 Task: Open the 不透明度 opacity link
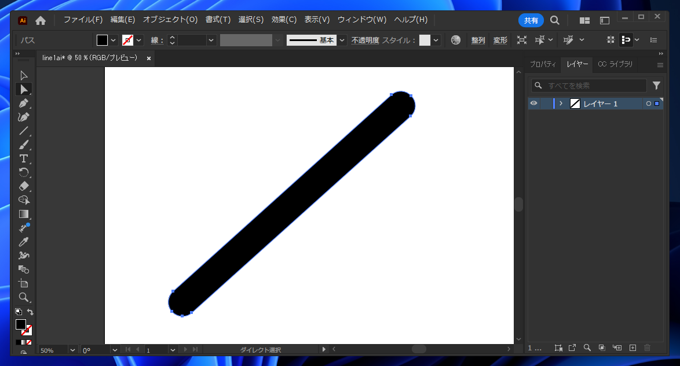[365, 40]
